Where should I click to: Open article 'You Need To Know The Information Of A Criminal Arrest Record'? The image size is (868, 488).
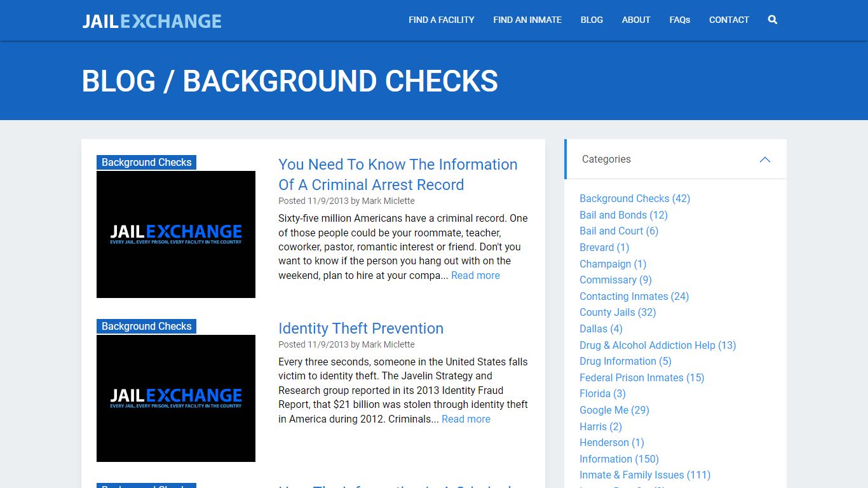tap(398, 175)
